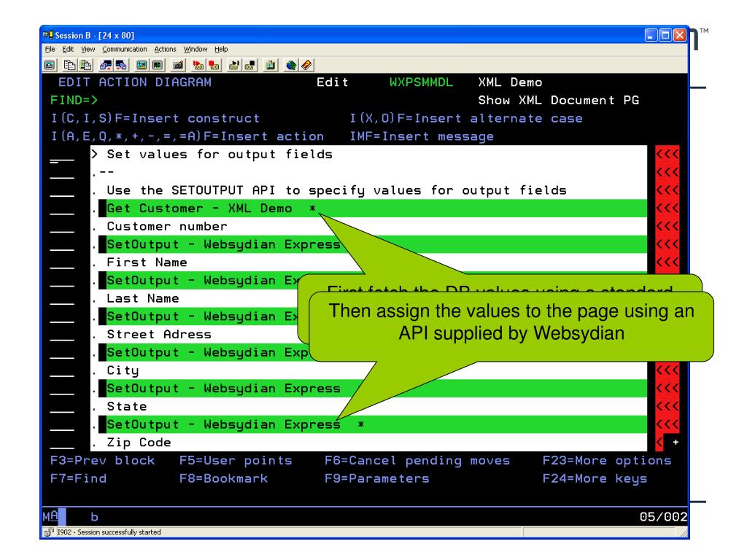The image size is (747, 560).
Task: Click the F5=User points function key
Action: [236, 461]
